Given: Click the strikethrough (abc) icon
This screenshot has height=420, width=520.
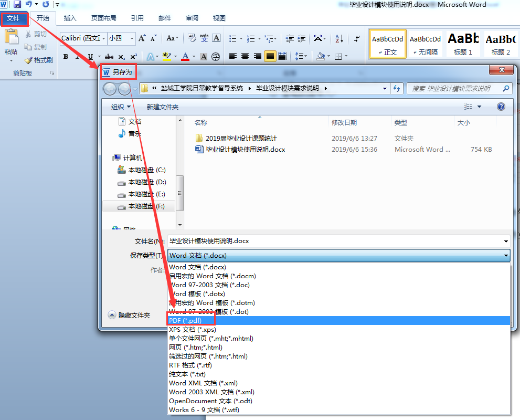Looking at the screenshot, I should (x=109, y=57).
